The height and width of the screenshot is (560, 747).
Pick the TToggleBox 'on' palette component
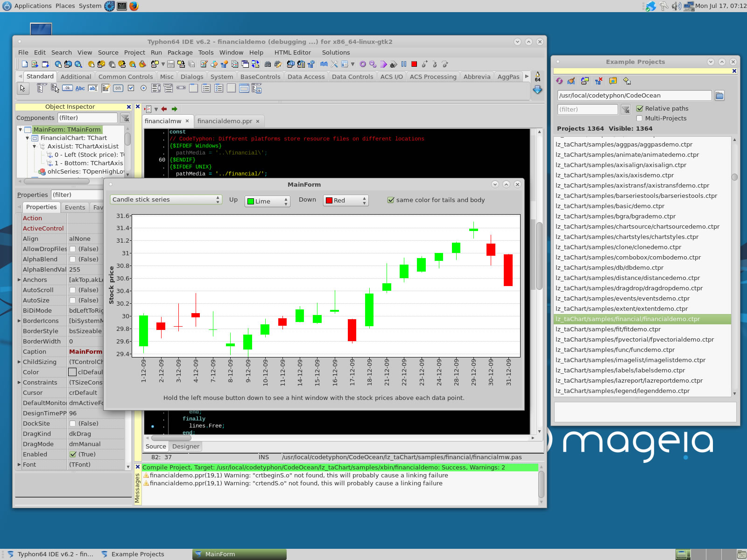click(118, 88)
